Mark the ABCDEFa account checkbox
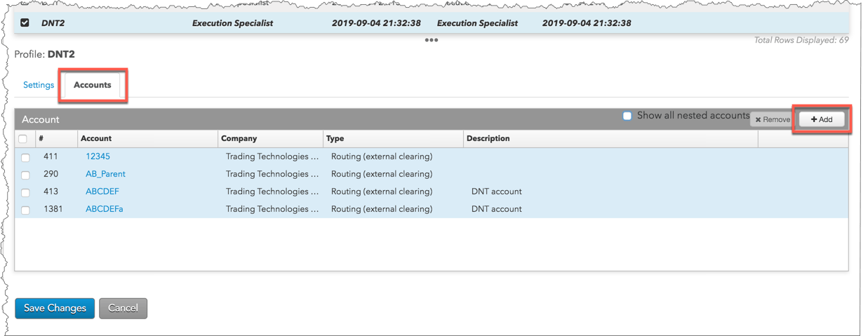The width and height of the screenshot is (868, 336). click(x=25, y=210)
